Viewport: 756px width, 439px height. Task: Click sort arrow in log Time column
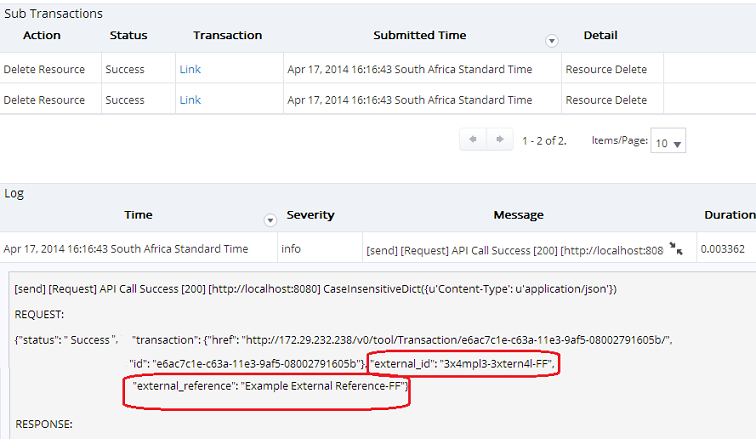tap(269, 221)
